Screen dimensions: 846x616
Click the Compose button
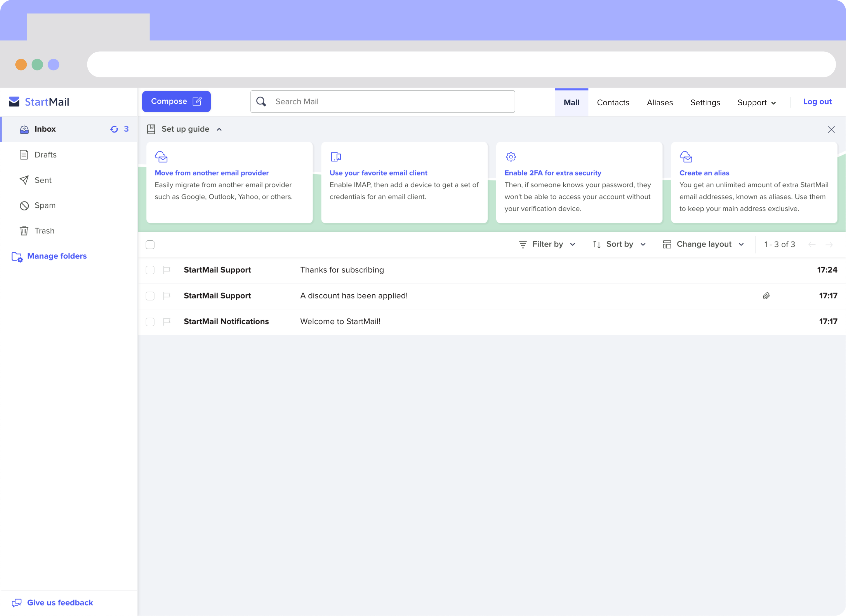click(x=176, y=101)
